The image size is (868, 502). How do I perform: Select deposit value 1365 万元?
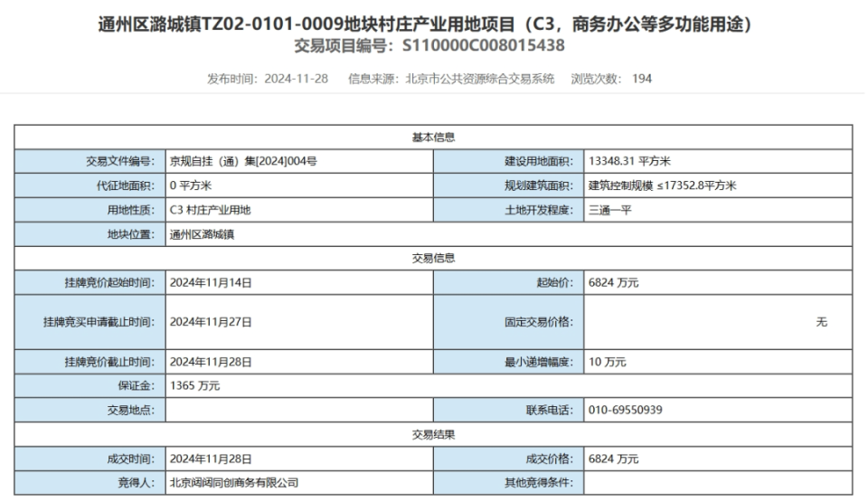tap(194, 385)
